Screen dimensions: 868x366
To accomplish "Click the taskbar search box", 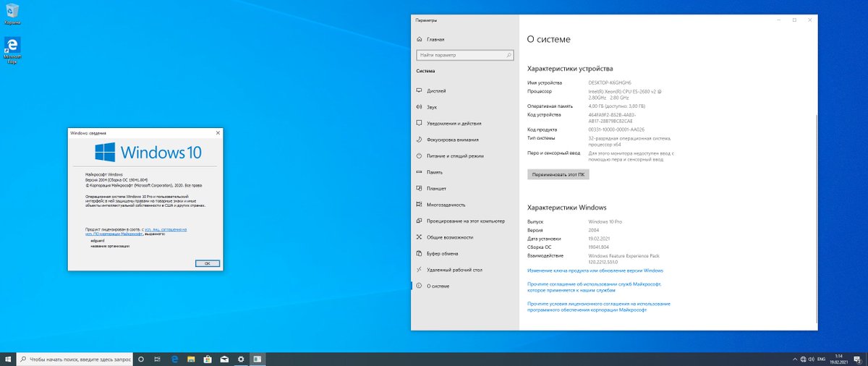I will pyautogui.click(x=75, y=359).
